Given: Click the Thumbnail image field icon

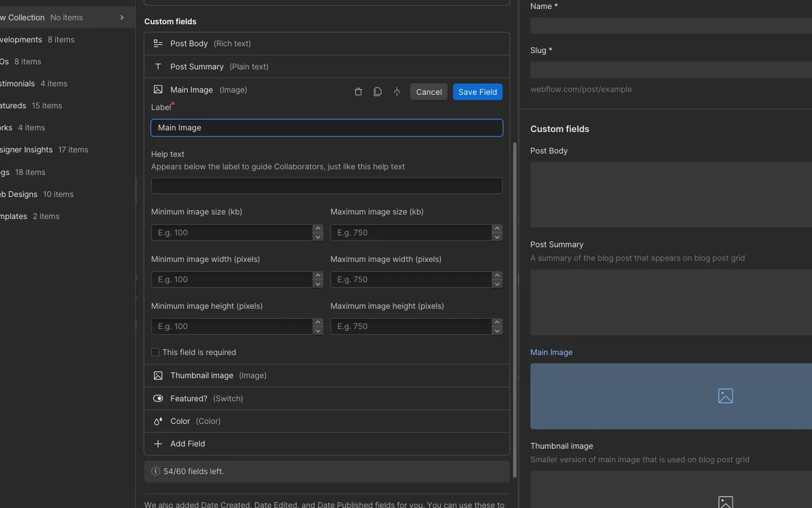Looking at the screenshot, I should [x=158, y=376].
